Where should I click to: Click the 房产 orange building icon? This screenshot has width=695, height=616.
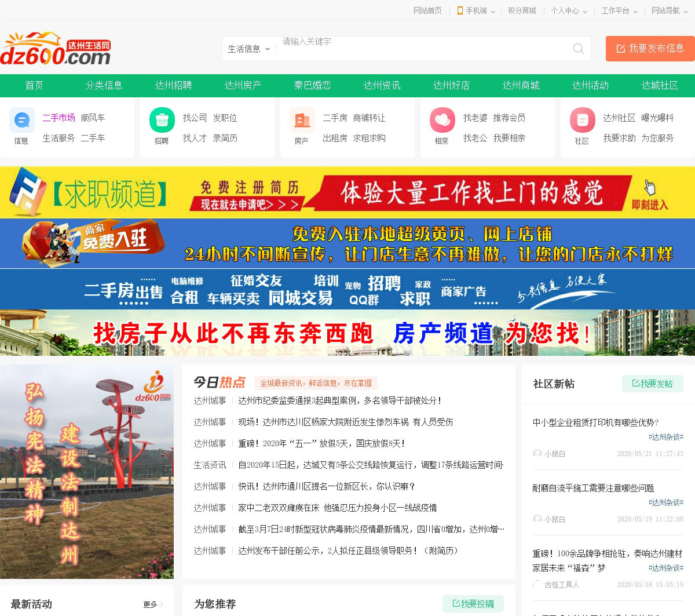click(x=302, y=121)
